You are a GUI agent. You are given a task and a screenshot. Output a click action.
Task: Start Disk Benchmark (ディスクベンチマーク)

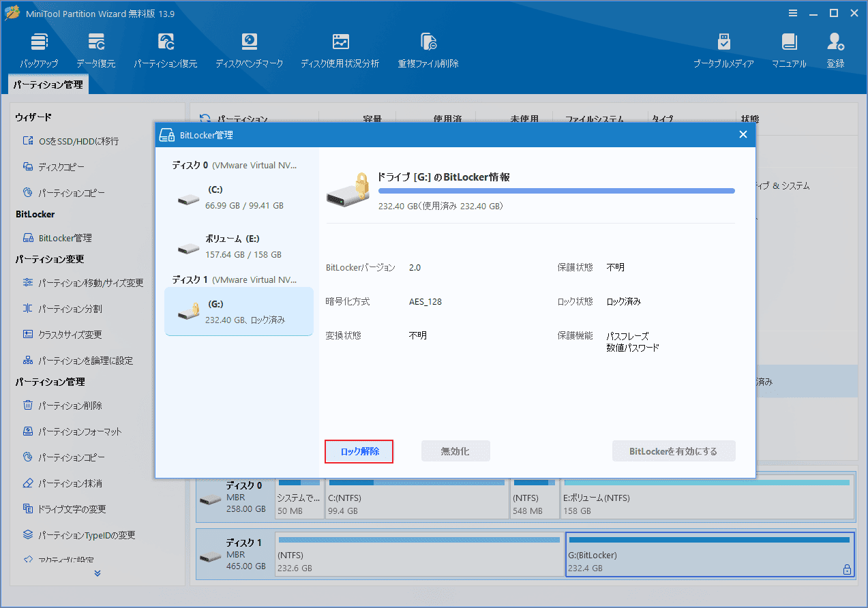(x=250, y=50)
